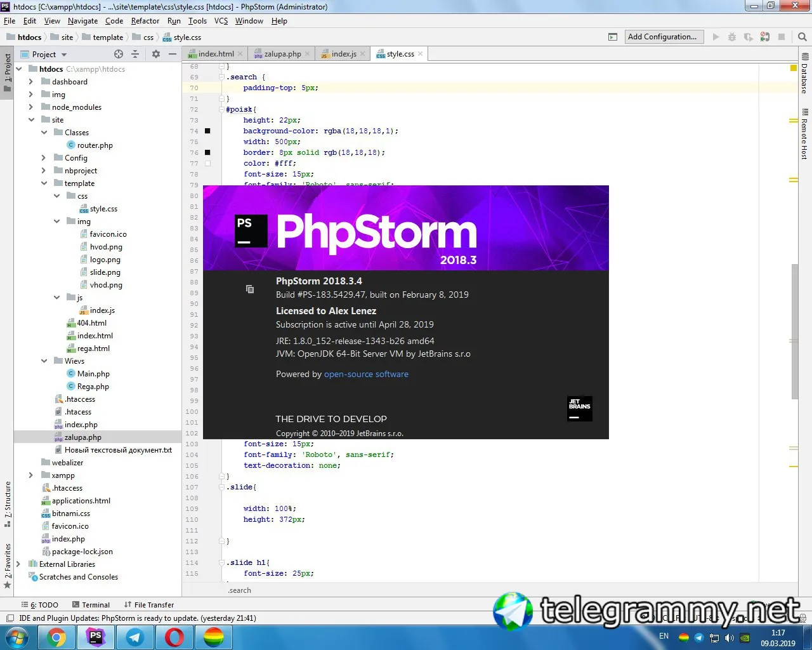Click the EN language indicator in the tray
Viewport: 812px width, 650px height.
664,636
